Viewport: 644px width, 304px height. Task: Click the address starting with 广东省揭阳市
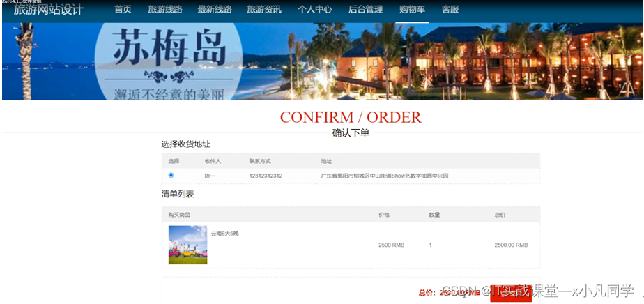click(385, 176)
